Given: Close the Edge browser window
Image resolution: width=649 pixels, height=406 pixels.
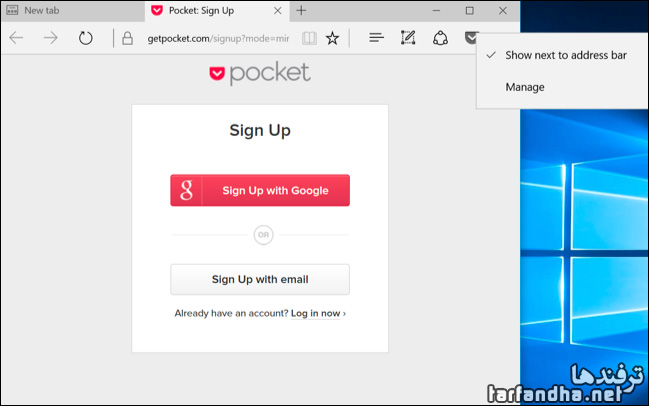Looking at the screenshot, I should tap(502, 11).
